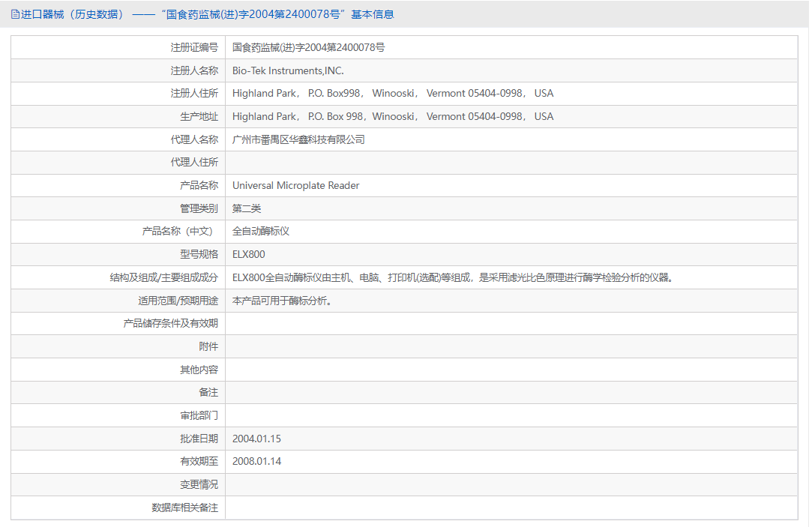Click the model specification ELX800 value
The height and width of the screenshot is (527, 812).
click(248, 254)
